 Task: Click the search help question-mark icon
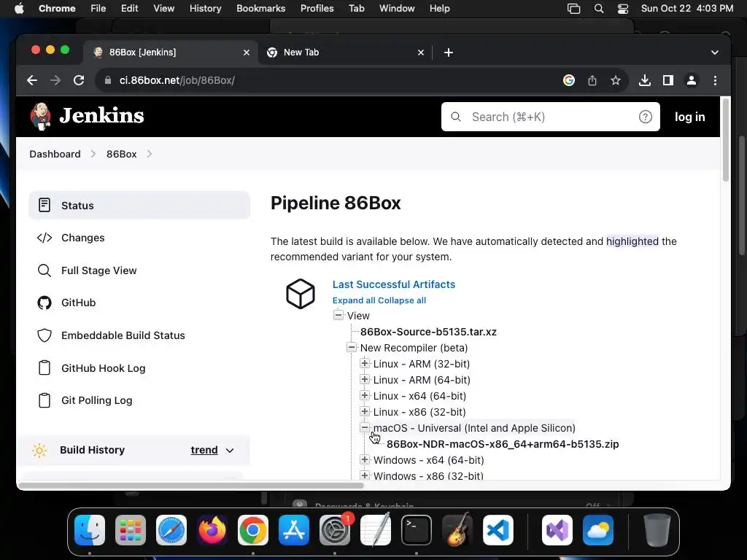[x=645, y=117]
